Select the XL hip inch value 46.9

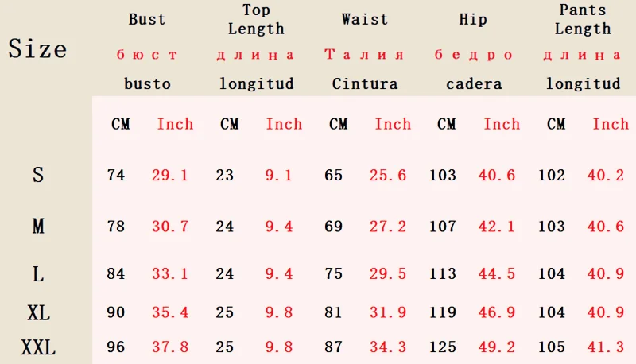click(x=496, y=312)
